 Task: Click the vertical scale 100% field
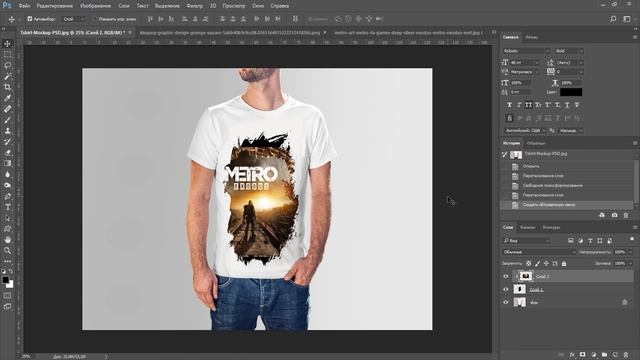pyautogui.click(x=520, y=82)
